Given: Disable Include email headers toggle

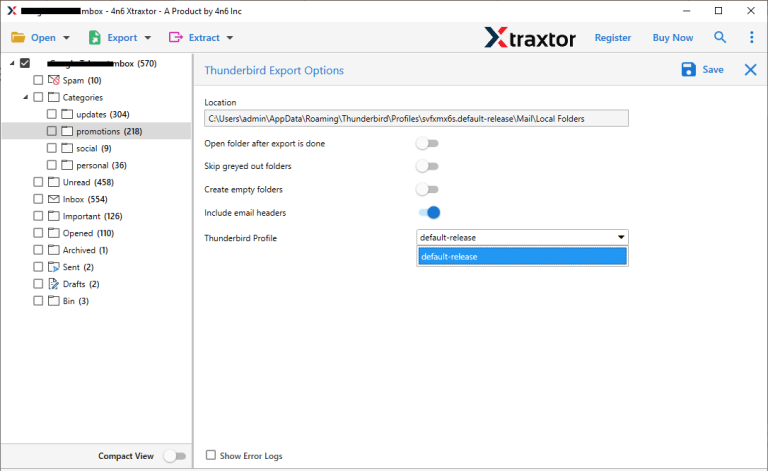Looking at the screenshot, I should 428,212.
